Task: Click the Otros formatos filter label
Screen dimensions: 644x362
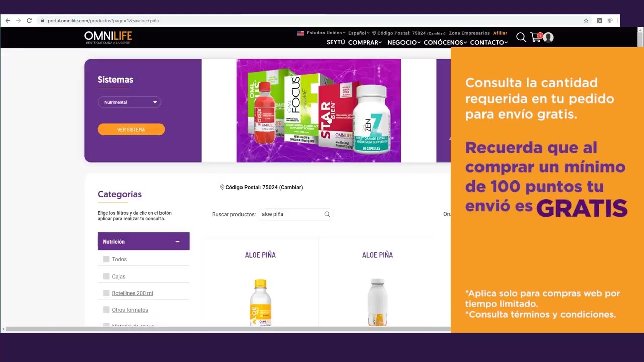Action: coord(130,310)
